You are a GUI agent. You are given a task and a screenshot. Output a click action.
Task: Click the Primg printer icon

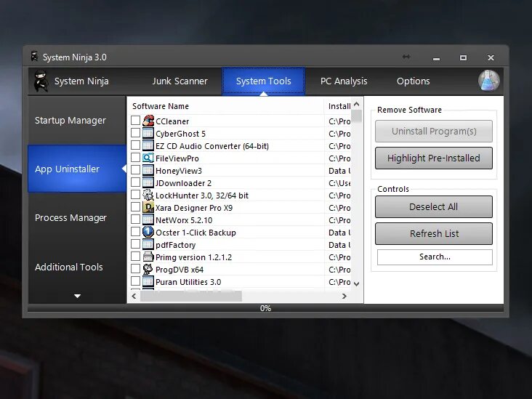point(148,257)
